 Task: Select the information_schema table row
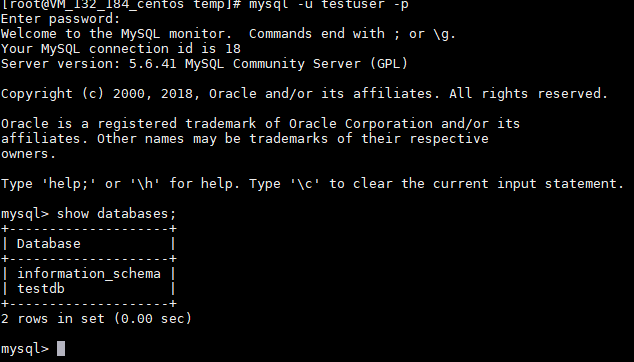click(x=89, y=274)
